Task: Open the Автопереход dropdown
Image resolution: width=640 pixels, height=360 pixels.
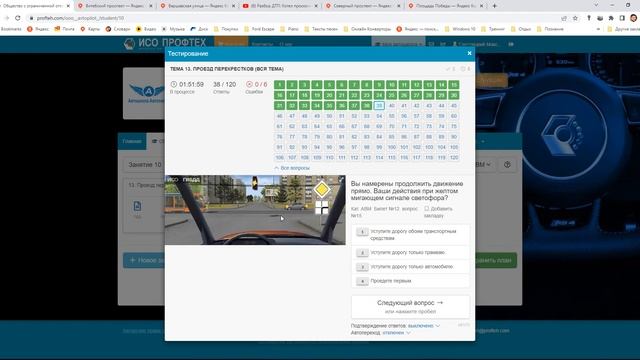Action: (x=396, y=333)
